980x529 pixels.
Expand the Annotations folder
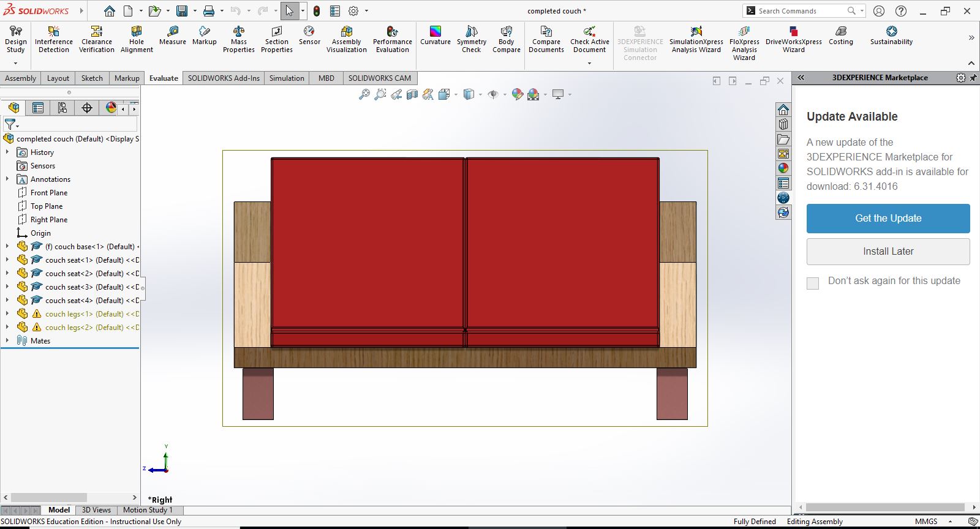click(7, 179)
